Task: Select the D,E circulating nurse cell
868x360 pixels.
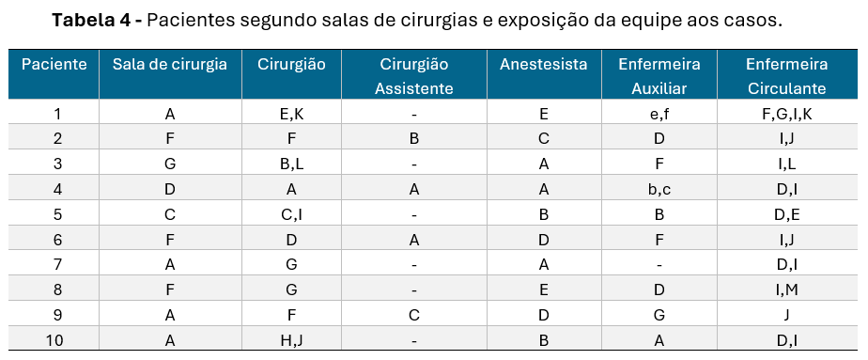Action: click(787, 213)
